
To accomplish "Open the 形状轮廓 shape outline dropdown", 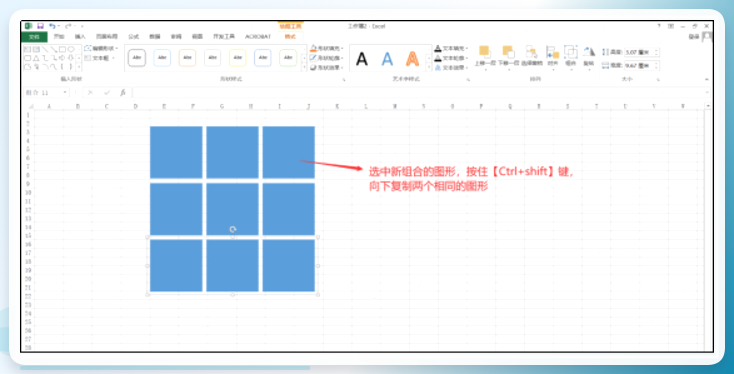I will [x=326, y=58].
